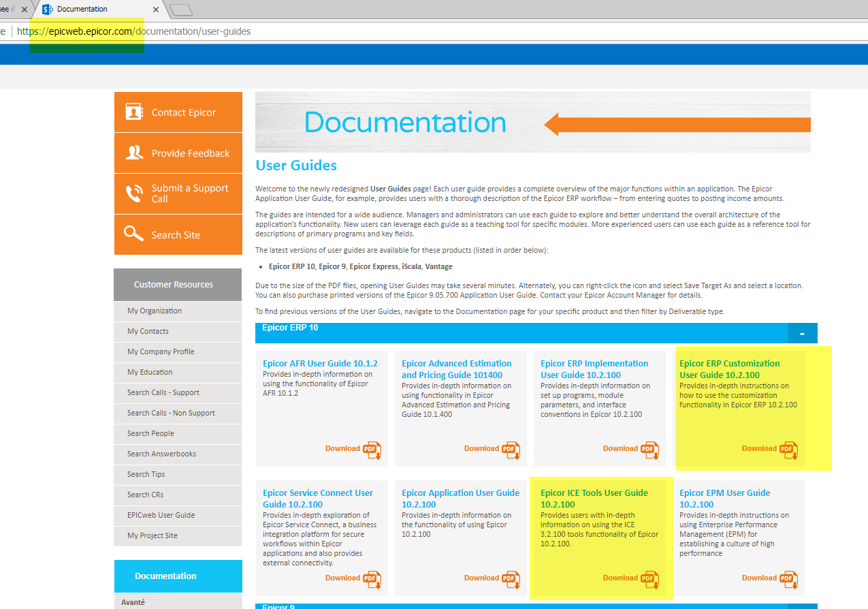Click the Provide Feedback button label
The image size is (868, 609).
click(191, 153)
